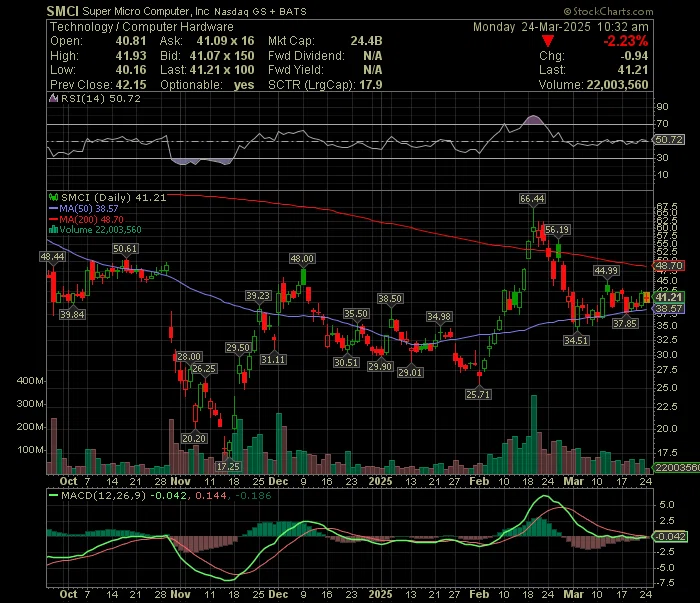Click the Monday 24-Mar-2025 10:32 am timestamp
Viewport: 700px width, 603px height.
(561, 27)
